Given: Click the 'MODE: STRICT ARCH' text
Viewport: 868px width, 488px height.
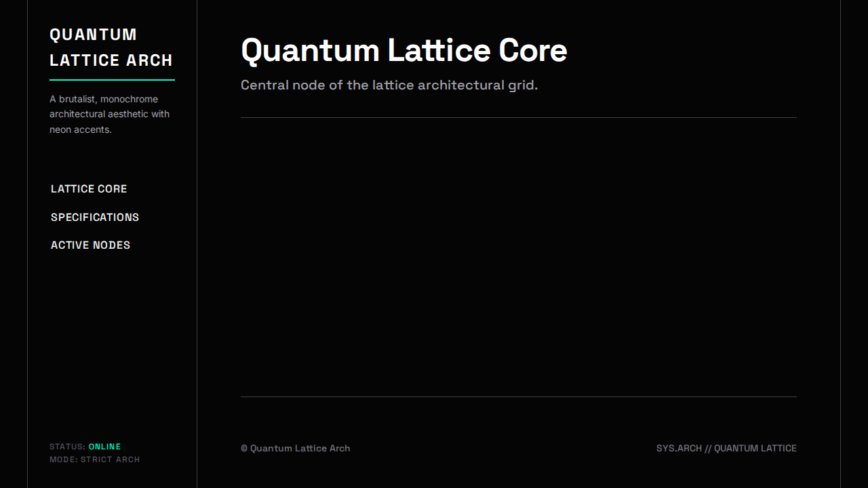Looking at the screenshot, I should (95, 460).
